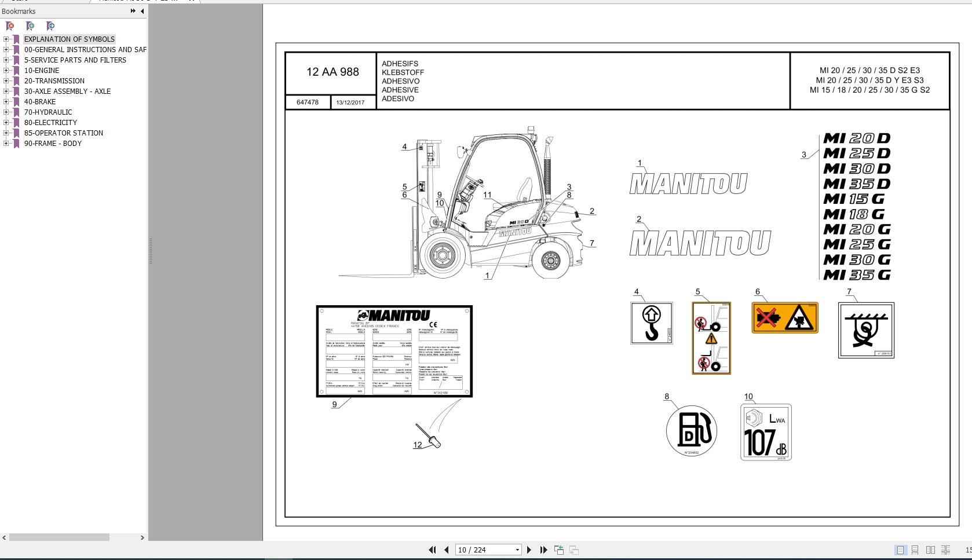Image resolution: width=972 pixels, height=560 pixels.
Task: Click the Bookmarks panel horizontal scrollbar
Action: click(x=59, y=537)
